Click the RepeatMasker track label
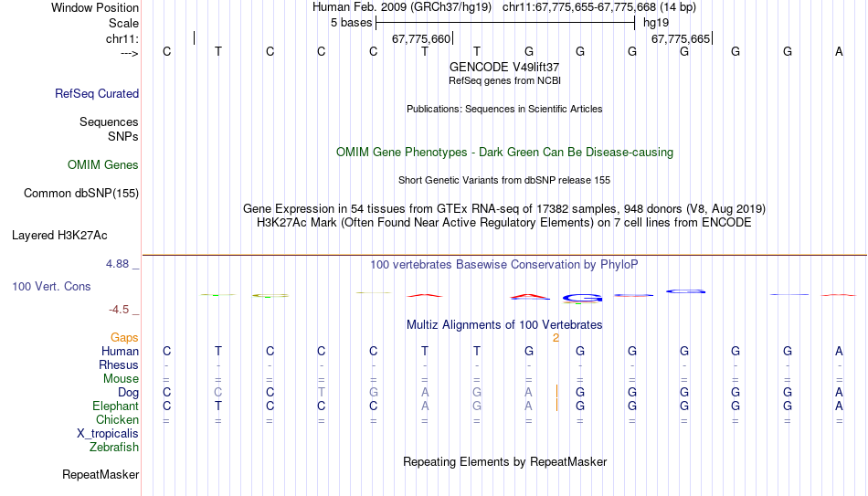The width and height of the screenshot is (868, 496). click(101, 474)
